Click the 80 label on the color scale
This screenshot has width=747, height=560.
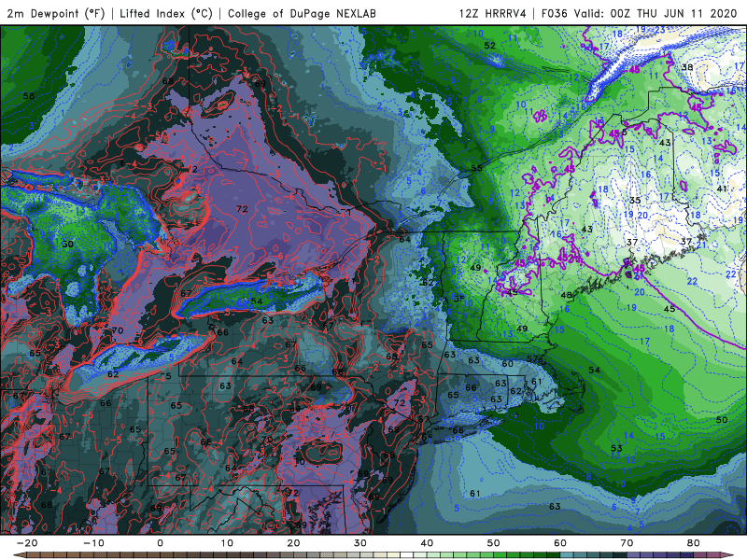point(694,543)
